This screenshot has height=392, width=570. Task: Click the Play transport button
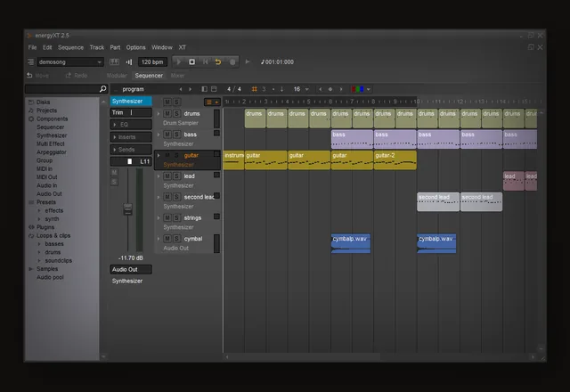pyautogui.click(x=179, y=61)
